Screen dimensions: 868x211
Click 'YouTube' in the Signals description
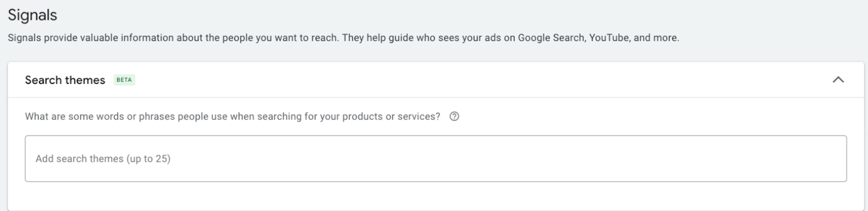(x=609, y=38)
